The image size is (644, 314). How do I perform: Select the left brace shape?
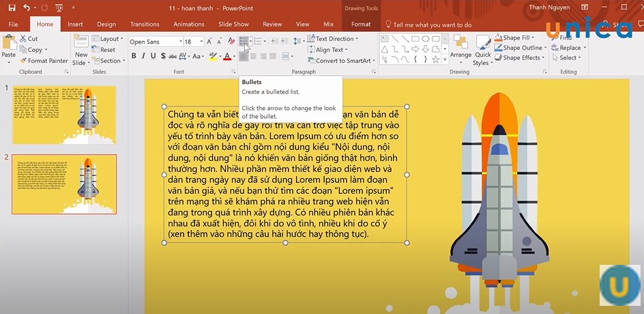(415, 59)
